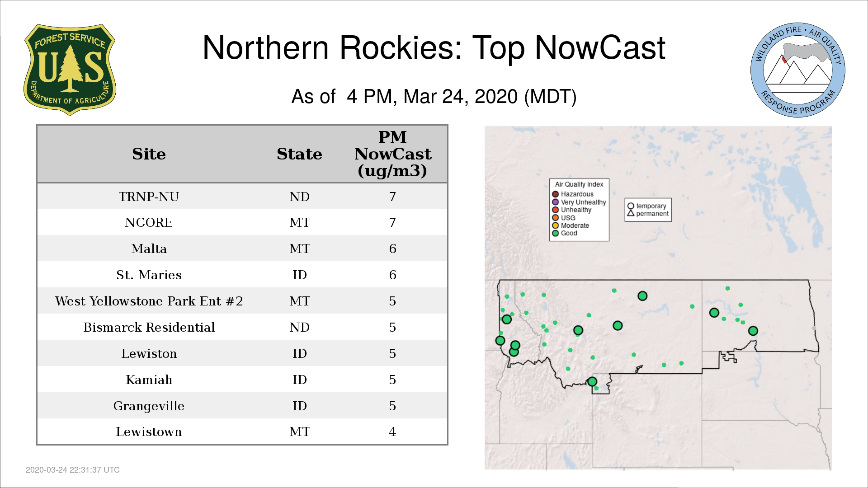Click the Northern Rockies: Top NowCast title
The height and width of the screenshot is (488, 868).
(434, 48)
